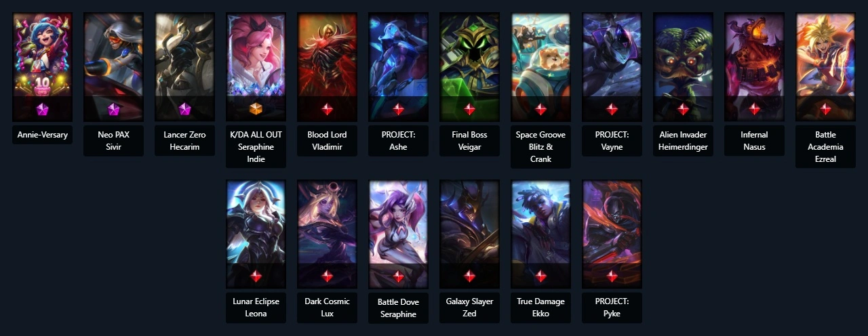Image resolution: width=868 pixels, height=336 pixels.
Task: Click the orange gem icon on the K/DA ALL OUT Seraphine card
Action: click(256, 109)
